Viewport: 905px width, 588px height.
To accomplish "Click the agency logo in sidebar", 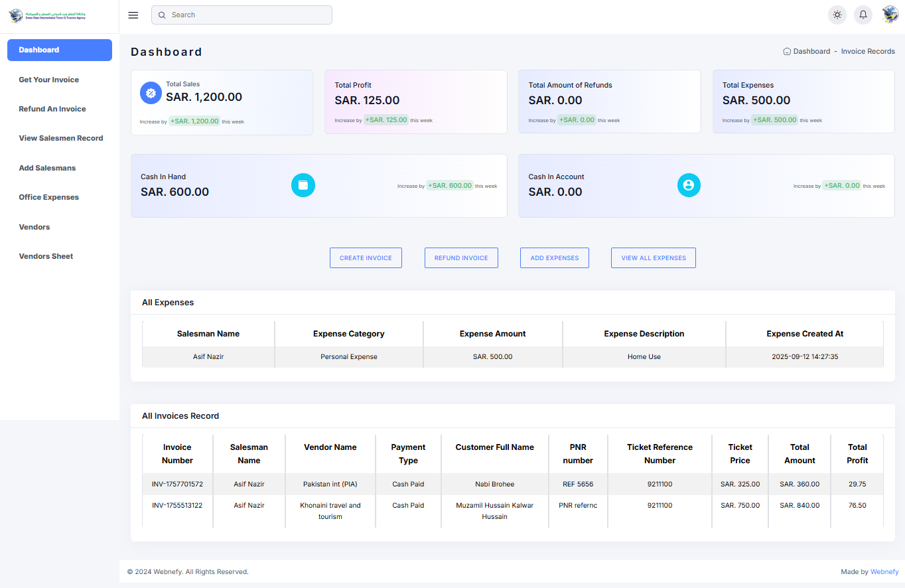I will [x=48, y=15].
